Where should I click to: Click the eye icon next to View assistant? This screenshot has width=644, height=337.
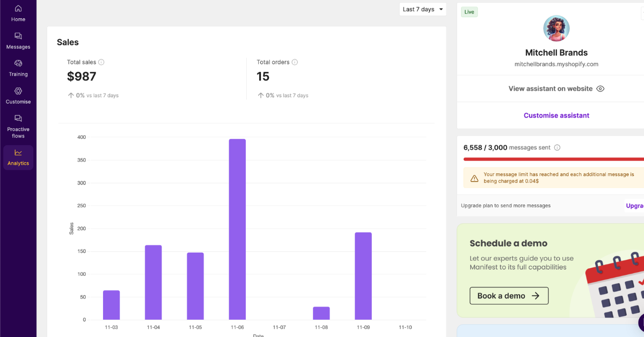600,89
